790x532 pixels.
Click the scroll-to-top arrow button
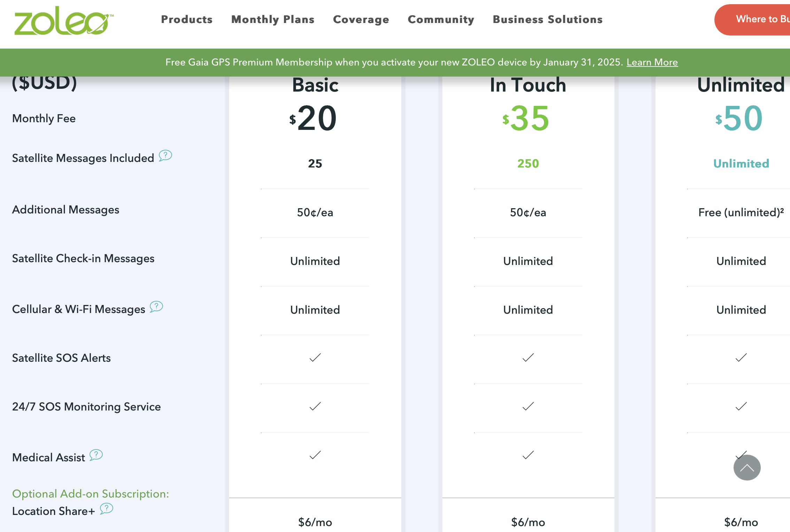click(x=747, y=468)
